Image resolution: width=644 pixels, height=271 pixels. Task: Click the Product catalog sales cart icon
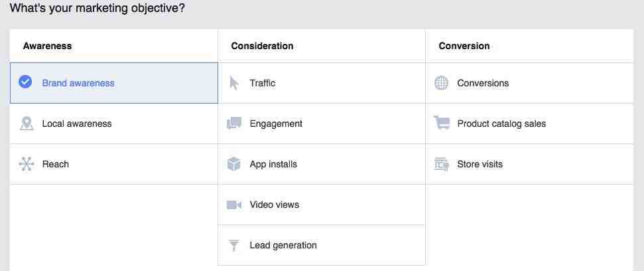tap(442, 123)
